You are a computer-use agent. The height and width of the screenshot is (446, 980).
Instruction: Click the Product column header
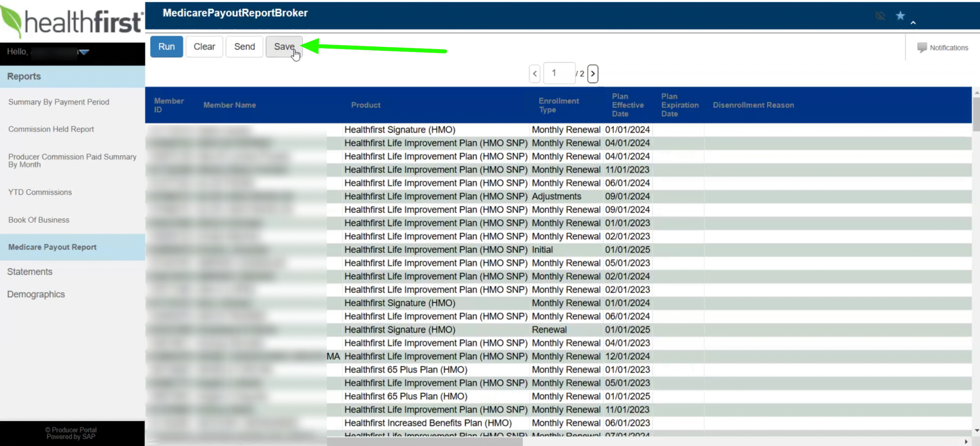pyautogui.click(x=366, y=105)
